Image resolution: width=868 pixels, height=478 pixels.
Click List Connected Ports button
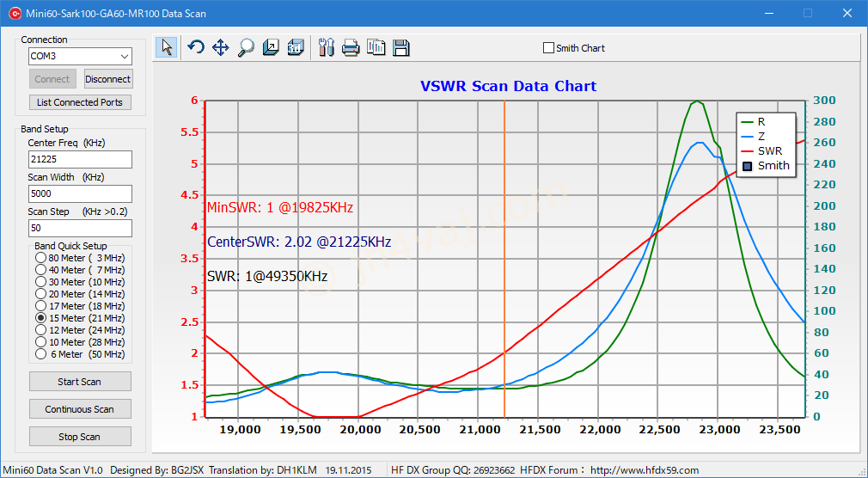[80, 102]
